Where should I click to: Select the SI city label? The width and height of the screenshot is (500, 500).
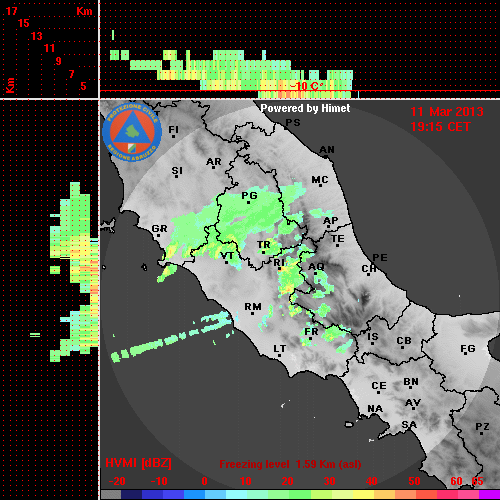click(x=177, y=171)
